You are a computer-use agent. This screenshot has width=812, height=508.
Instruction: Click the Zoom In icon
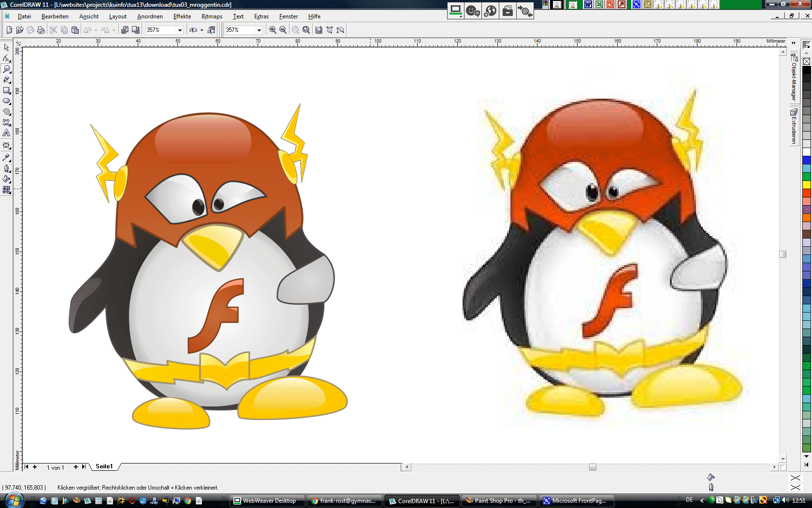(x=273, y=30)
